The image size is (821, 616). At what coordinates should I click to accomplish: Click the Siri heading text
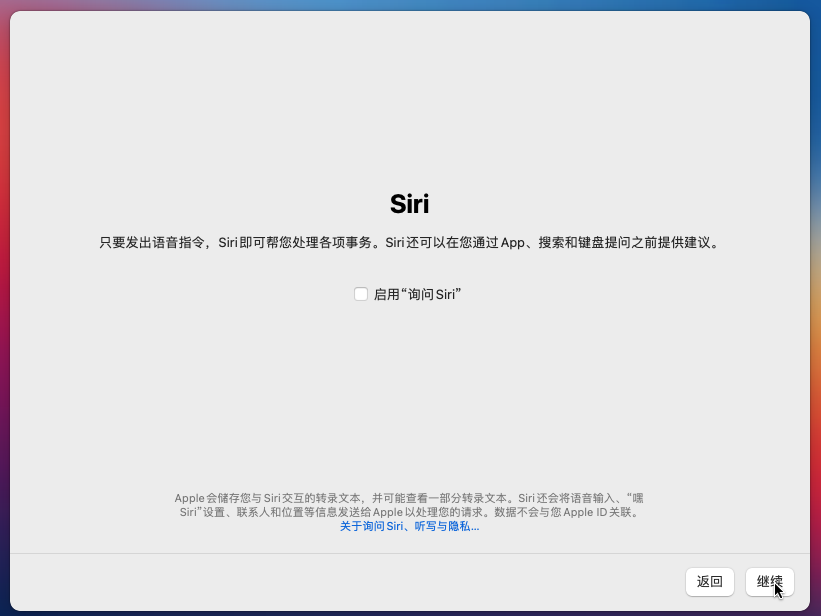pyautogui.click(x=409, y=204)
